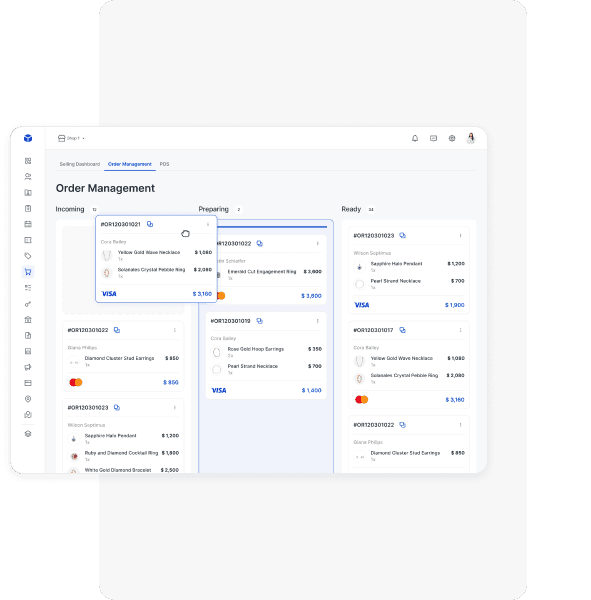Copy order ID #OR120301017 in Ready column

point(402,330)
